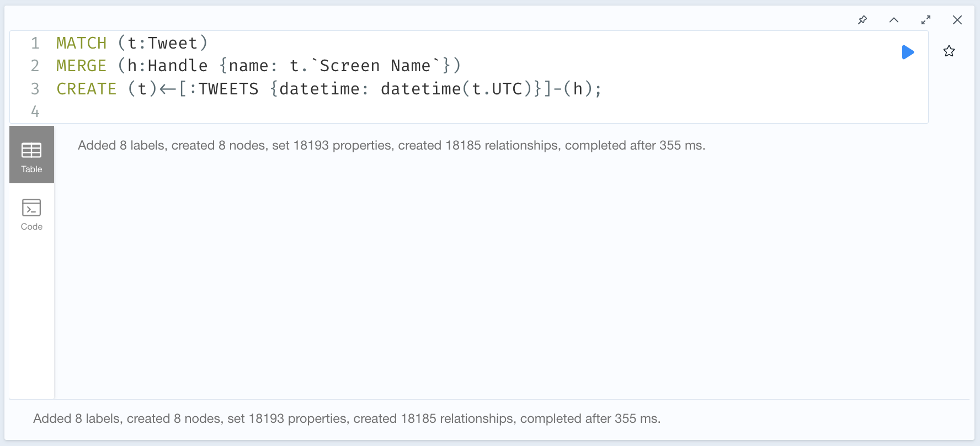
Task: Click the CREATE TWEETS relationship line
Action: [x=329, y=89]
